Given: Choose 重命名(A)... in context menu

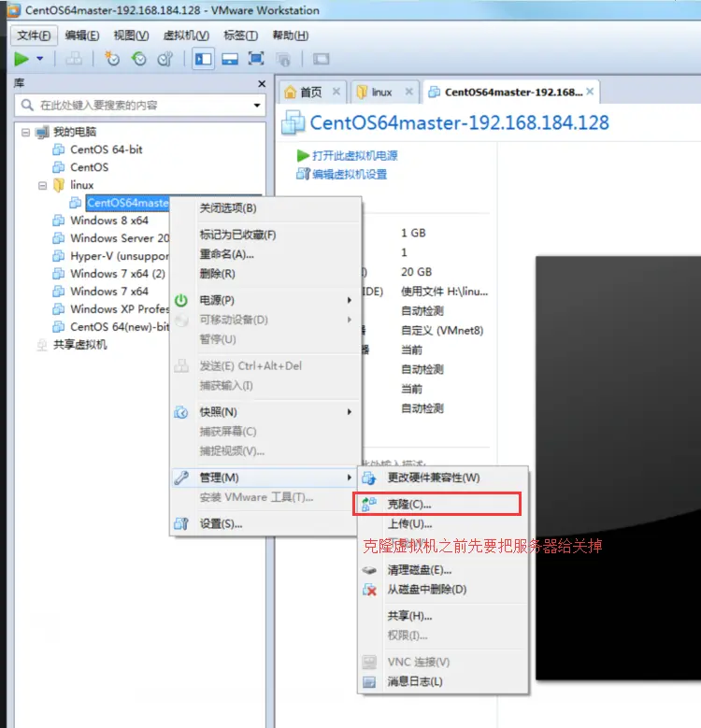Looking at the screenshot, I should coord(266,254).
